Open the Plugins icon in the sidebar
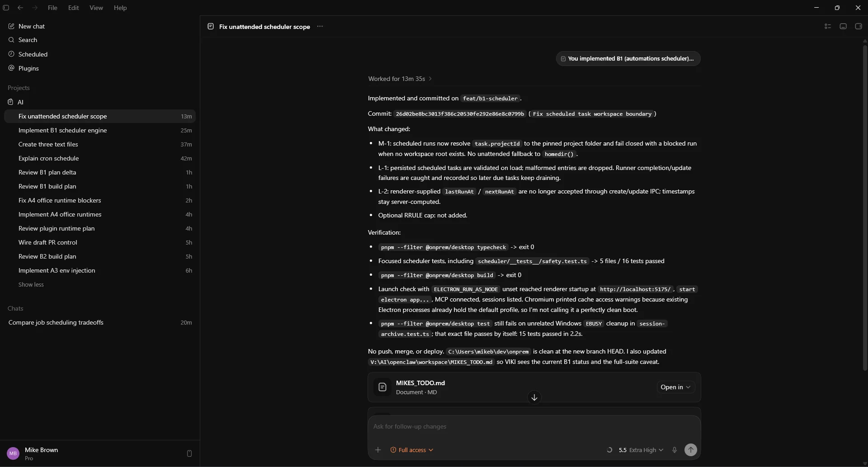Screen dimensions: 868x467 click(11, 68)
